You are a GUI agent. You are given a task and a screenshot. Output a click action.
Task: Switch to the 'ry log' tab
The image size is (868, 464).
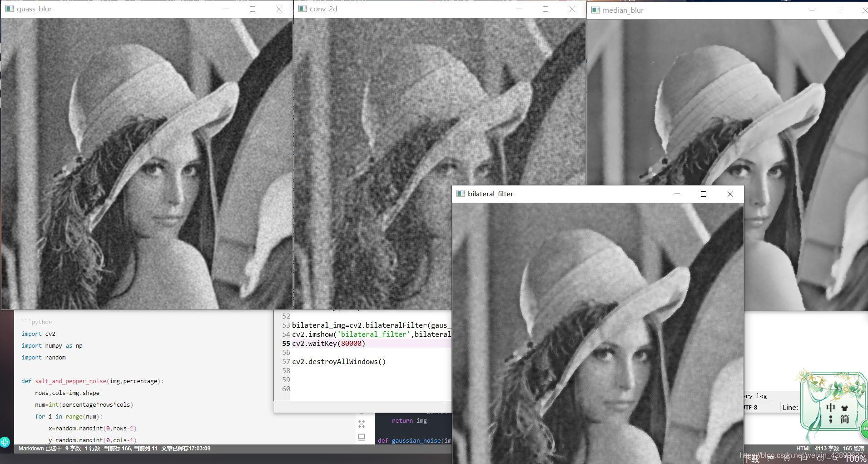pyautogui.click(x=755, y=396)
